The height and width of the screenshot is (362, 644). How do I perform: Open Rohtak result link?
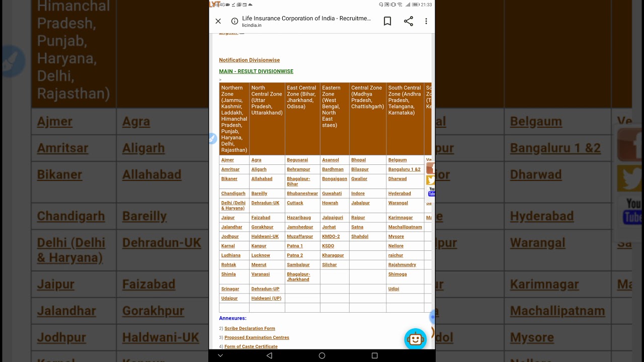(229, 265)
